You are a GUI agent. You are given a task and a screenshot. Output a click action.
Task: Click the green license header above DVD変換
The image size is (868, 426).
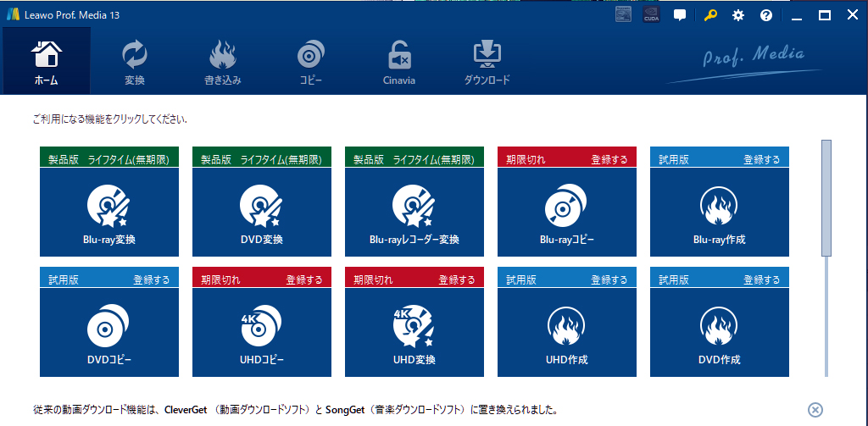click(x=262, y=157)
